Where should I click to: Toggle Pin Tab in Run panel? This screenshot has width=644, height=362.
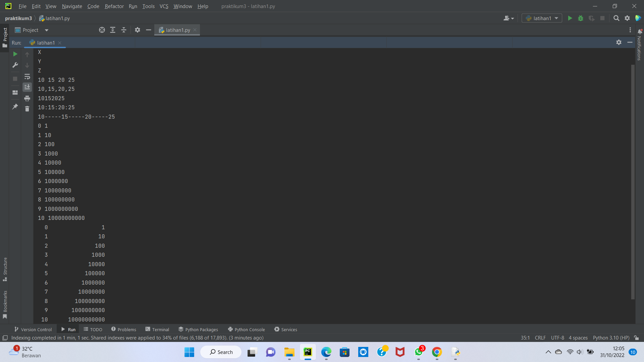point(15,107)
